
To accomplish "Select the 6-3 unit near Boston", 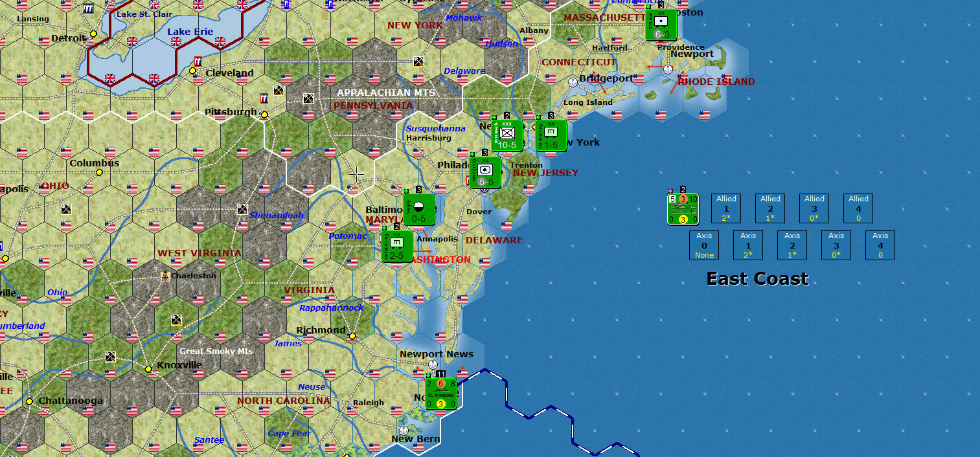I will [661, 25].
